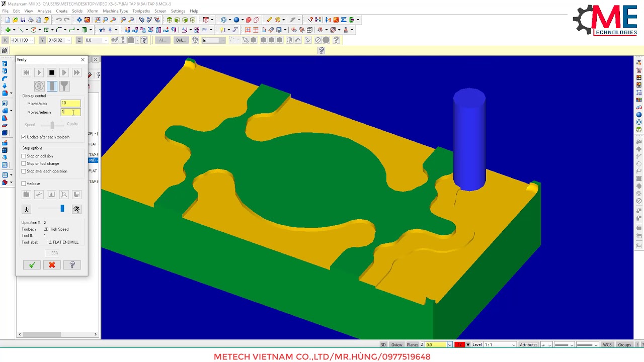Click the Print toolbar icon
644x362 pixels.
coord(31,20)
